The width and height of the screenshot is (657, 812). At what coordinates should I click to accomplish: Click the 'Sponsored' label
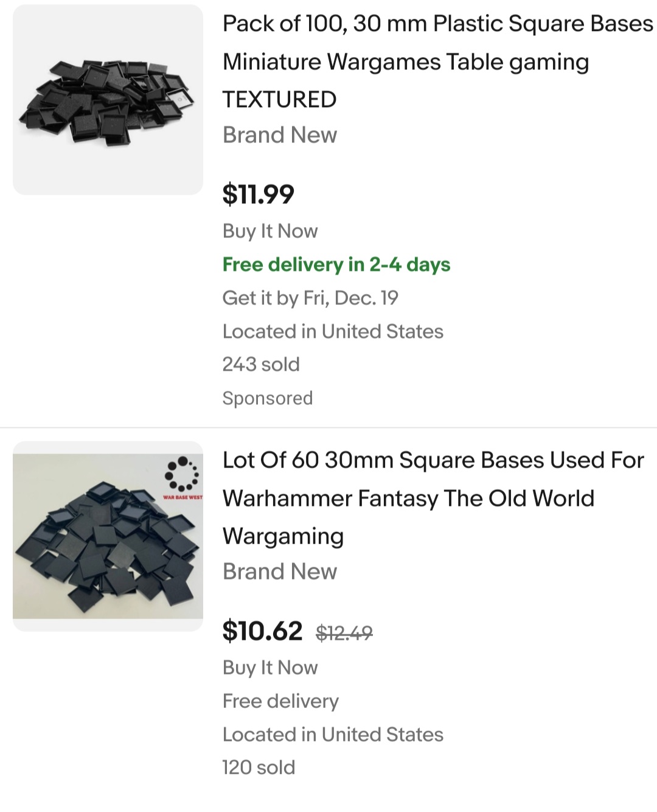[x=268, y=398]
